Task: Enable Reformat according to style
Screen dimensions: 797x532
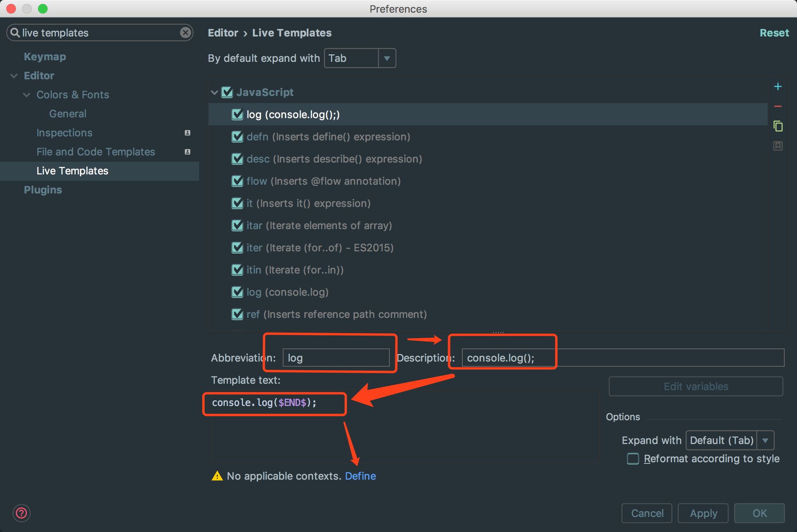Action: 633,459
